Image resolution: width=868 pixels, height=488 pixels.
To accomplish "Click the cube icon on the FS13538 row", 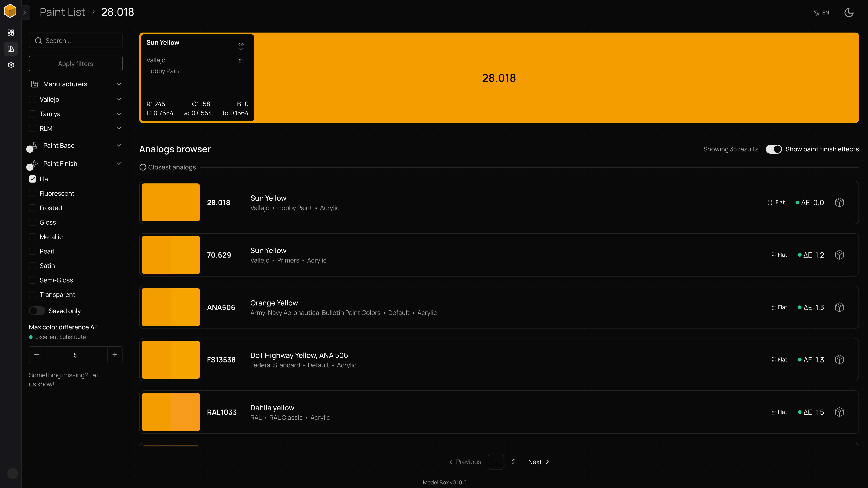I will click(839, 360).
